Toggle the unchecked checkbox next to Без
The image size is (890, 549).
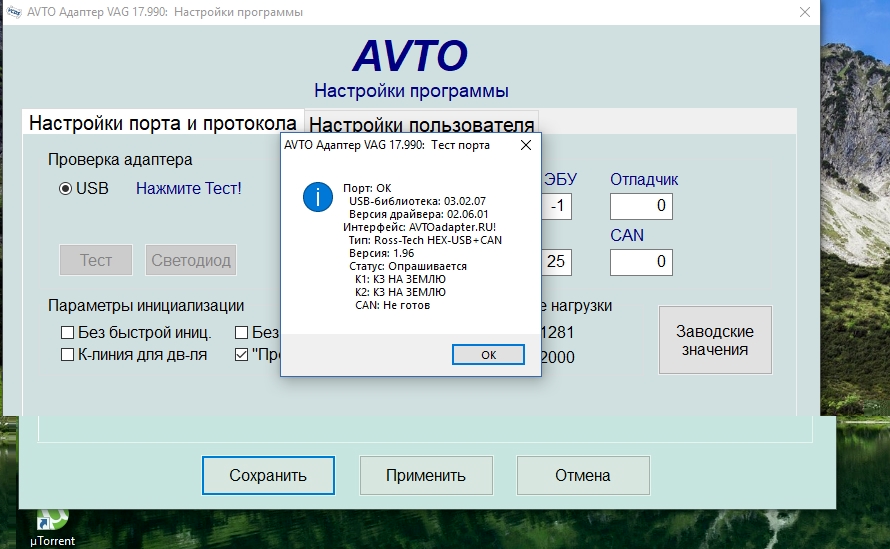pos(242,332)
